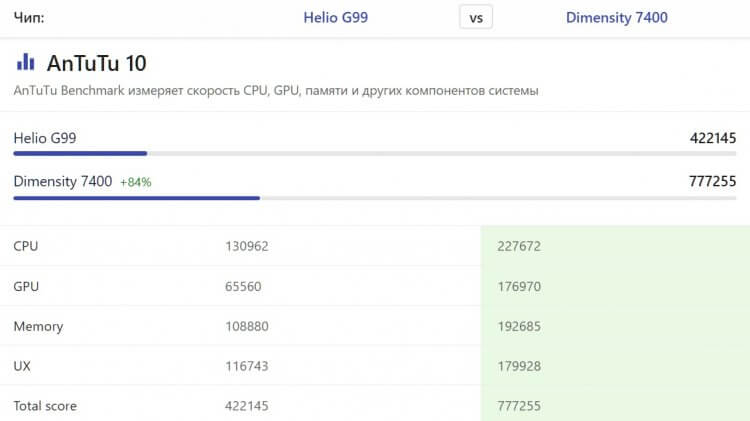Click Total score value 422145 in table

pos(247,406)
